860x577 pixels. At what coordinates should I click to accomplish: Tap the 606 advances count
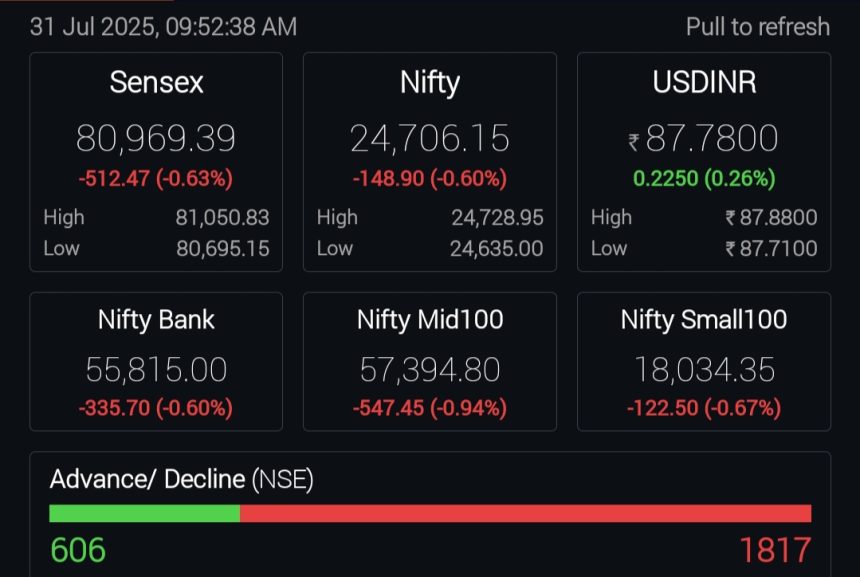78,550
